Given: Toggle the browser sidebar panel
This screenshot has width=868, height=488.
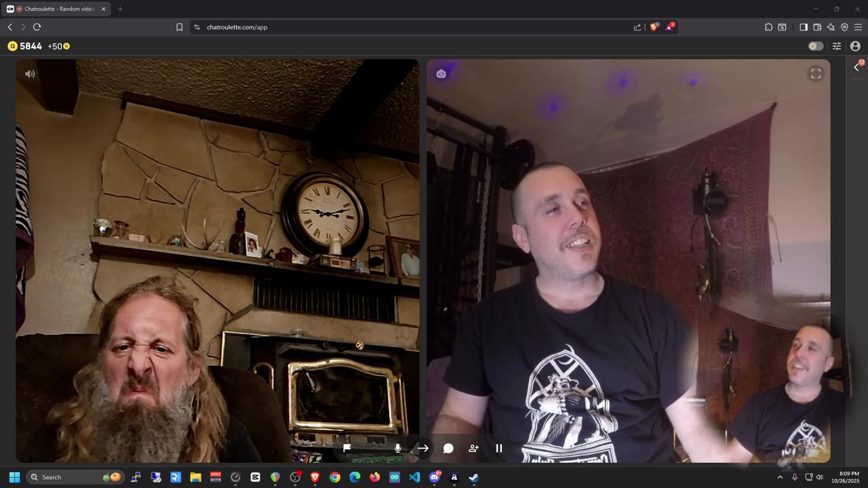Looking at the screenshot, I should [x=804, y=27].
